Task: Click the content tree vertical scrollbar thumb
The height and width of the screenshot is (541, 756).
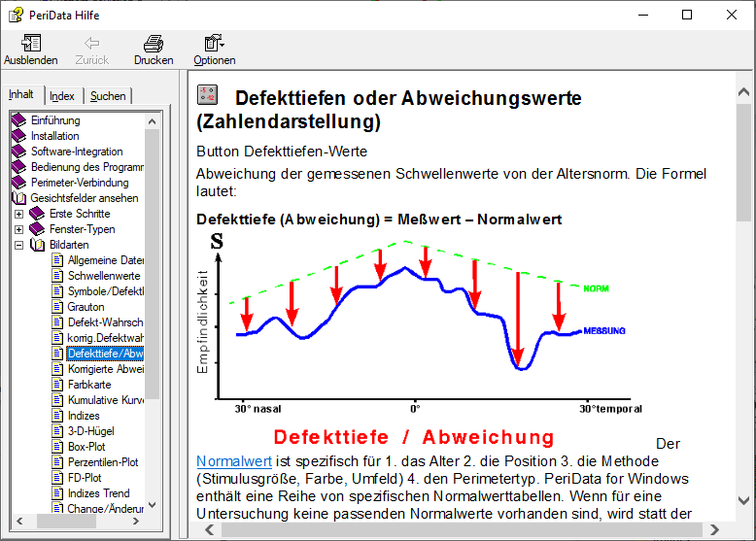Action: point(152,264)
